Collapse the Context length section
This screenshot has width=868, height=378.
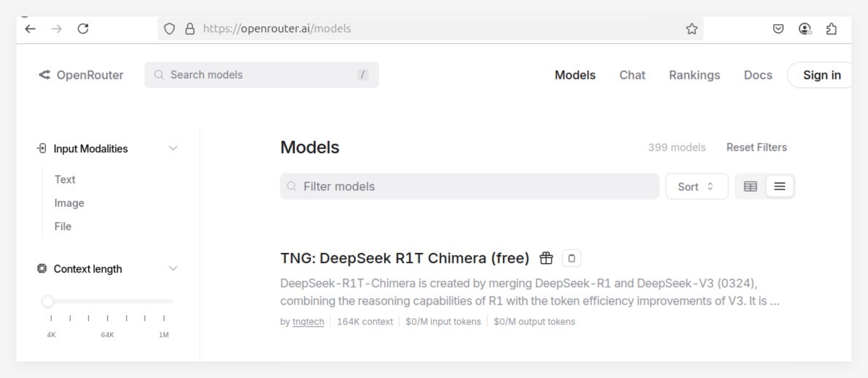click(173, 269)
